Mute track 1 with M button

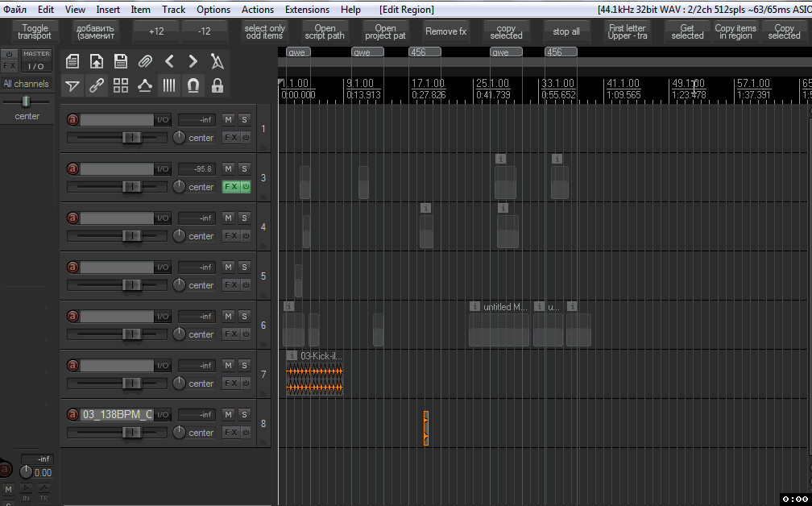coord(229,119)
